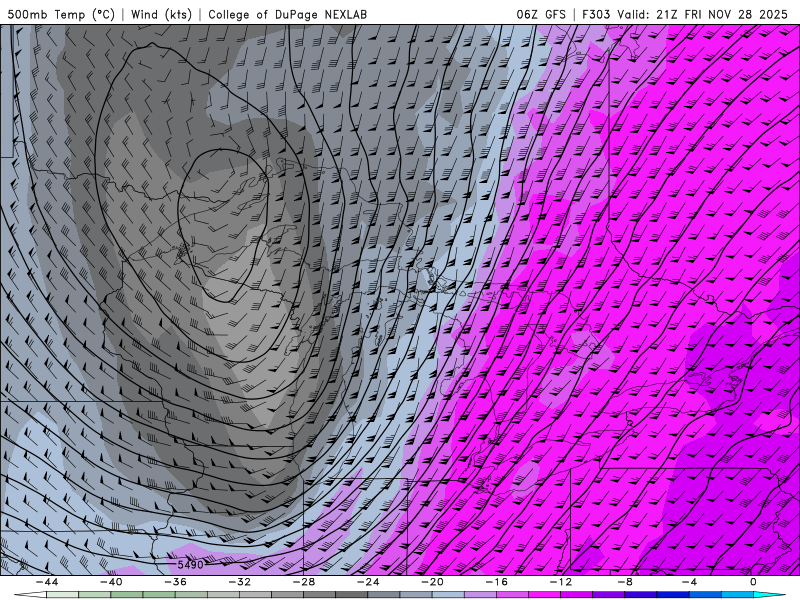
Task: Click the -8 colorbar scale label
Action: [625, 582]
